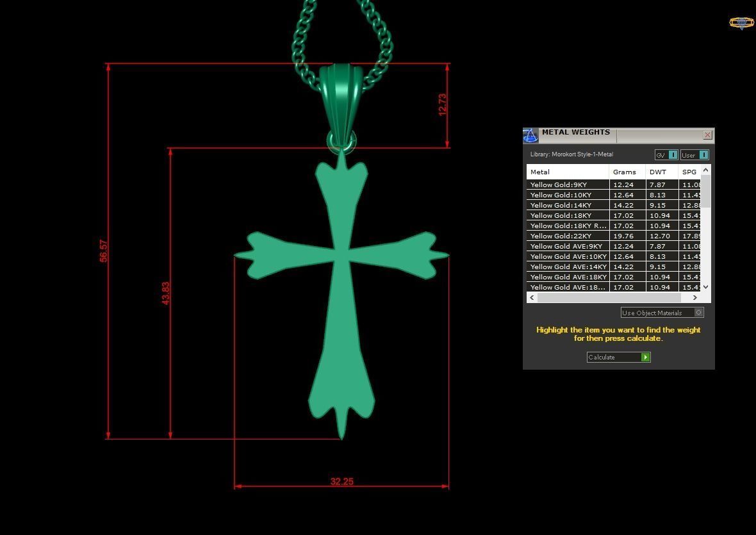This screenshot has width=756, height=535.
Task: Click the 12.73 bail dimension label
Action: (x=442, y=104)
